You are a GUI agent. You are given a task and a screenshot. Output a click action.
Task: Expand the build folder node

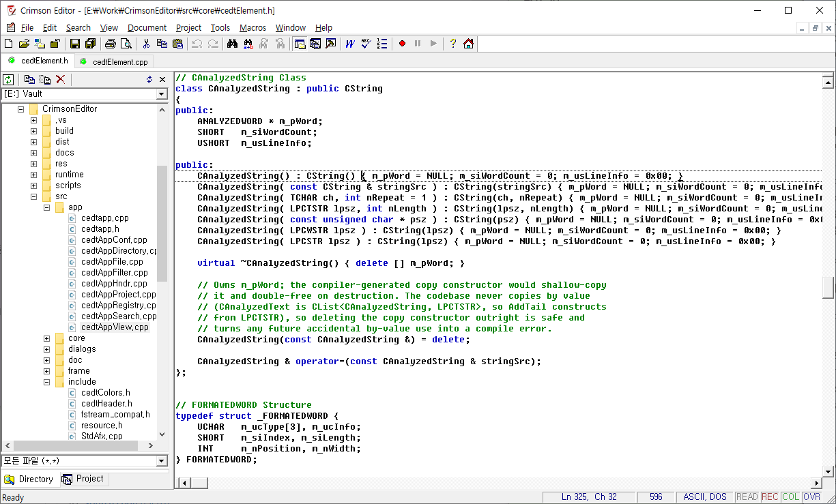33,131
